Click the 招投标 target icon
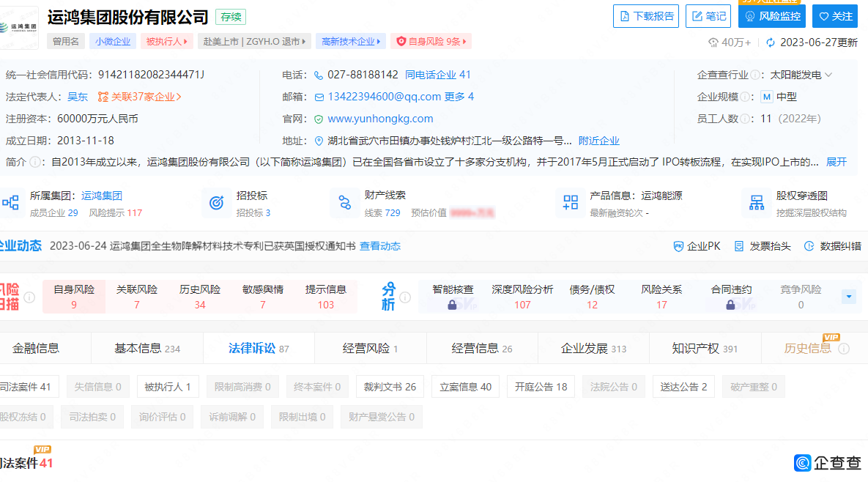Screen dimensions: 868x482 (x=216, y=202)
